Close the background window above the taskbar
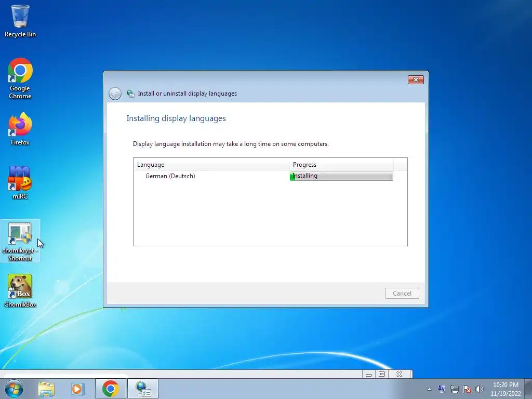This screenshot has height=399, width=532. (400, 374)
